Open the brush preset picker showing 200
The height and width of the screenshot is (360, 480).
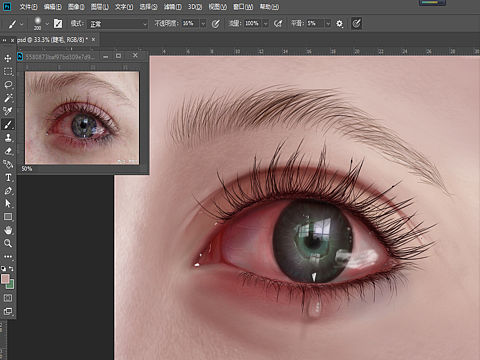pyautogui.click(x=41, y=24)
